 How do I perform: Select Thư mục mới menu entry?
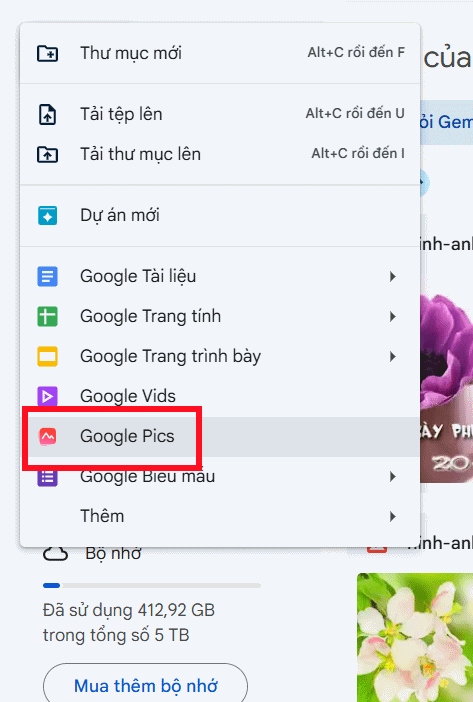click(x=220, y=53)
